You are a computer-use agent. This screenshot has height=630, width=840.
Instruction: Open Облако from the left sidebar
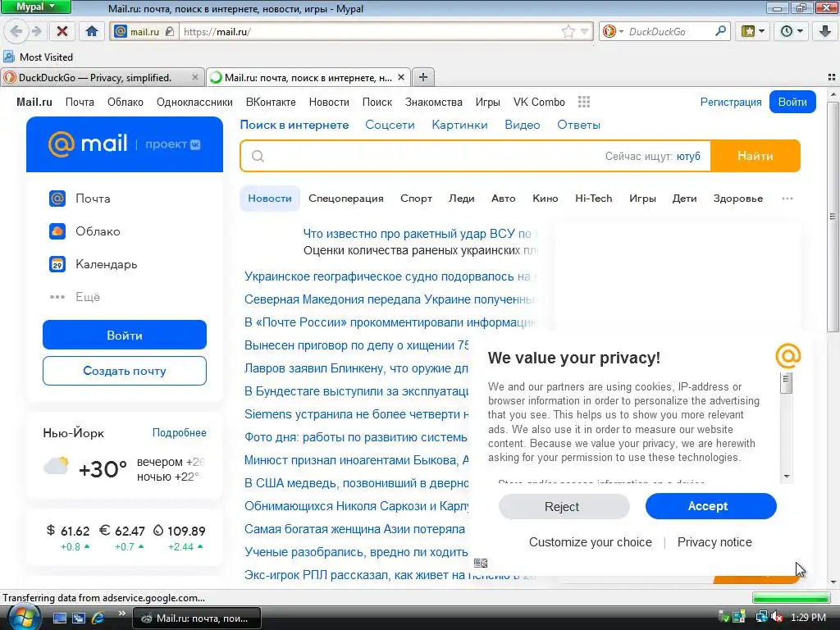[x=84, y=231]
